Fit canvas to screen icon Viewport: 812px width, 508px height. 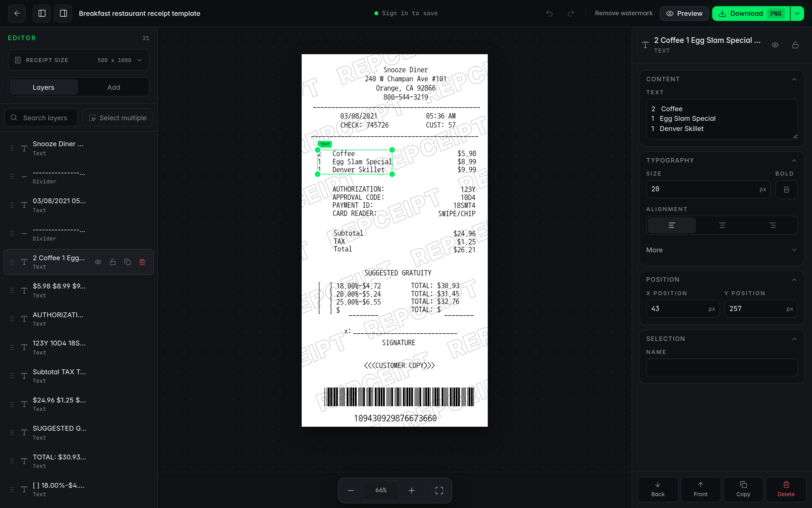(x=439, y=491)
